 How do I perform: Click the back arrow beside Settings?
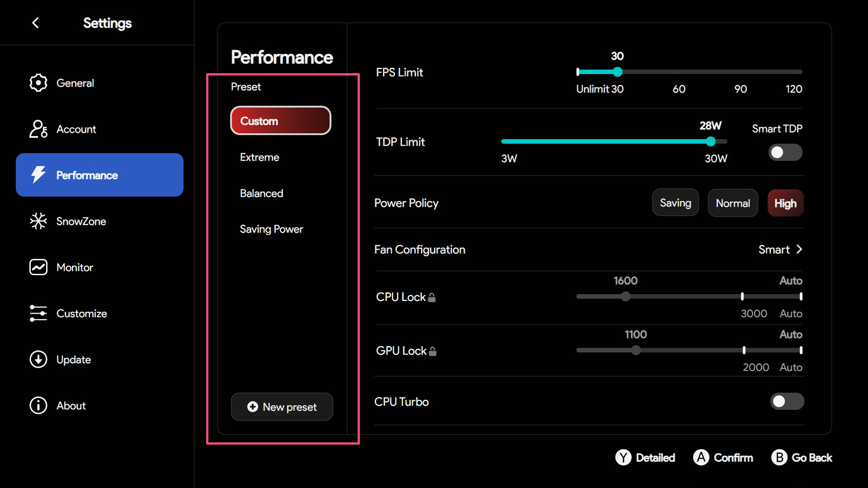[35, 23]
